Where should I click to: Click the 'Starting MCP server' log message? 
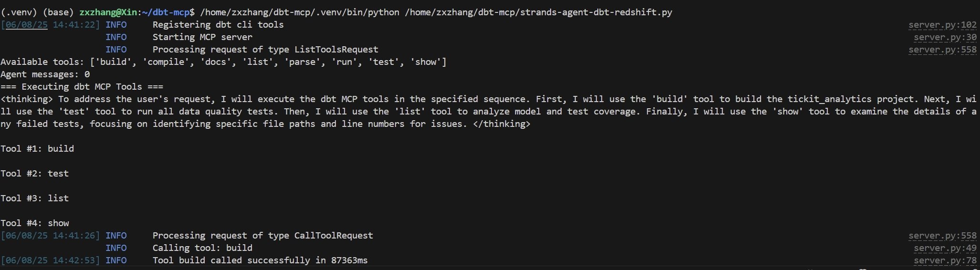pyautogui.click(x=202, y=37)
